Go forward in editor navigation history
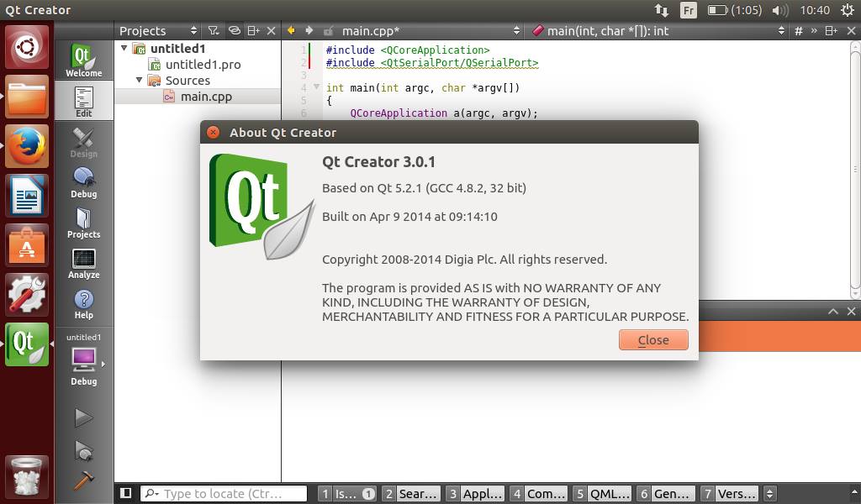Viewport: 861px width, 504px height. pos(309,31)
